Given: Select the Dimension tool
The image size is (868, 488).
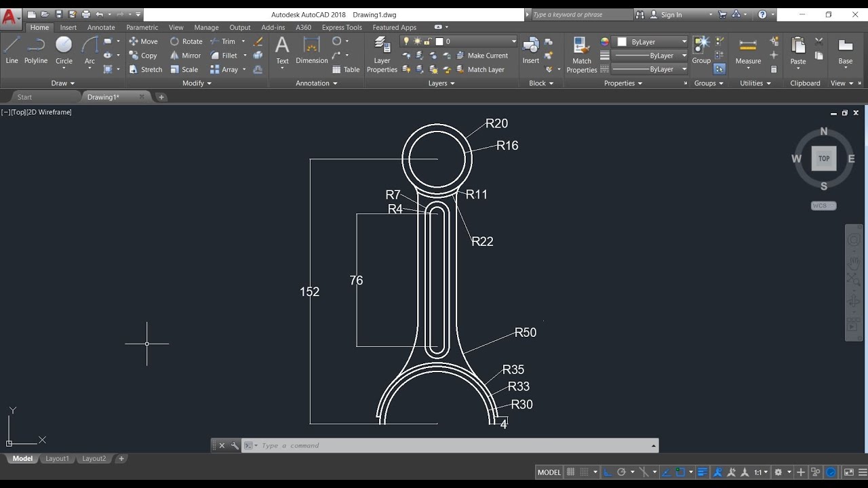Looking at the screenshot, I should coord(312,51).
